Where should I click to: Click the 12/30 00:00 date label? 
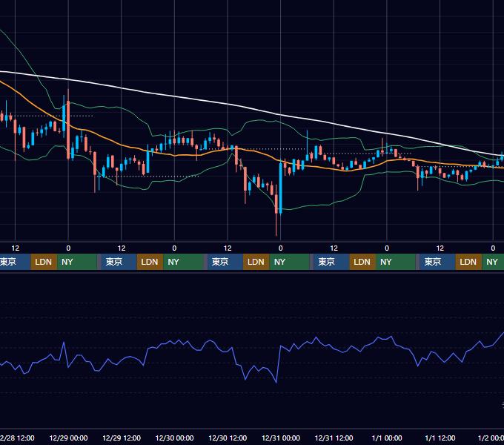pyautogui.click(x=174, y=438)
